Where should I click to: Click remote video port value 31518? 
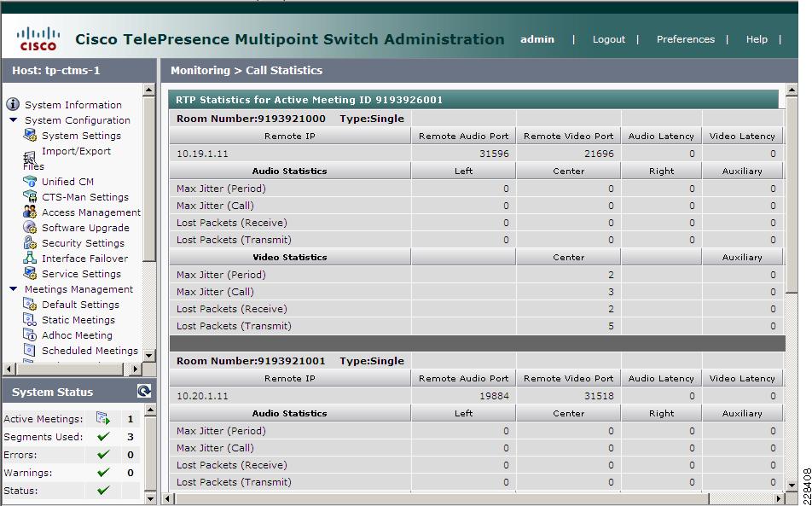pyautogui.click(x=599, y=396)
